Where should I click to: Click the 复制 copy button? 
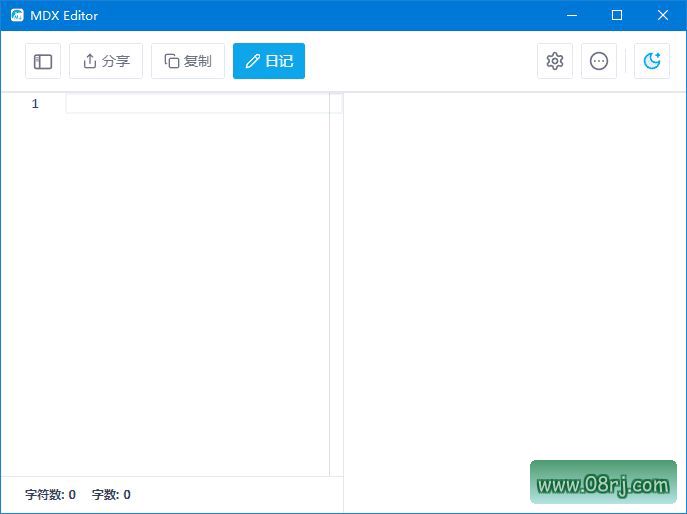point(188,61)
